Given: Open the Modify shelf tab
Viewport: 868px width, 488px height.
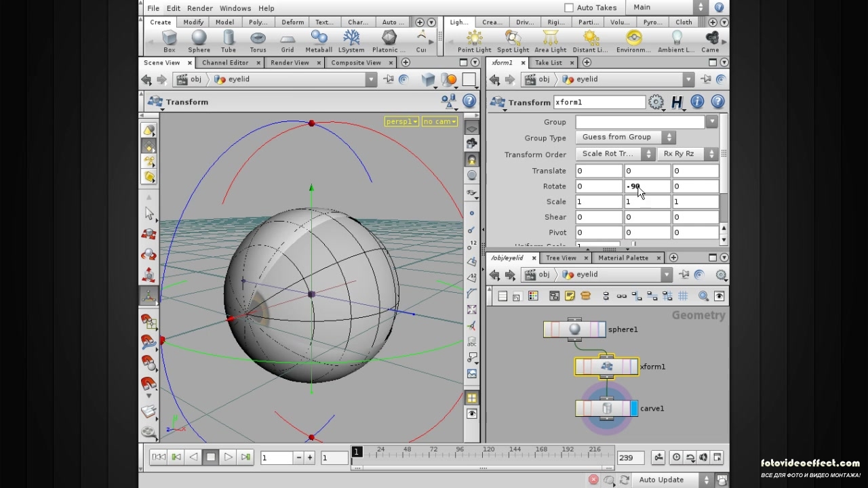Looking at the screenshot, I should point(193,22).
